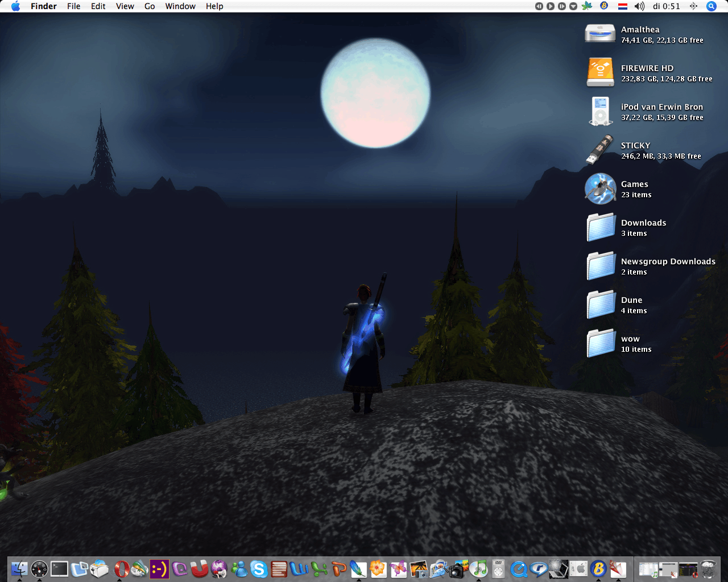728x582 pixels.
Task: Open the blue B menu bar extra
Action: pyautogui.click(x=605, y=6)
